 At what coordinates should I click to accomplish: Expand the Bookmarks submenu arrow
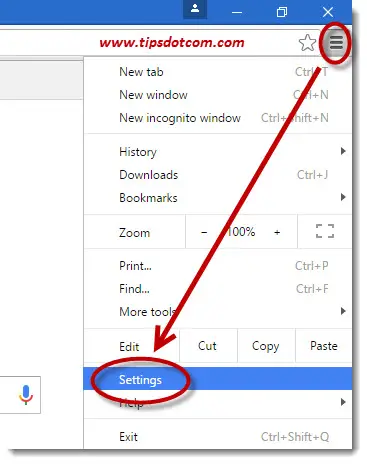[343, 197]
